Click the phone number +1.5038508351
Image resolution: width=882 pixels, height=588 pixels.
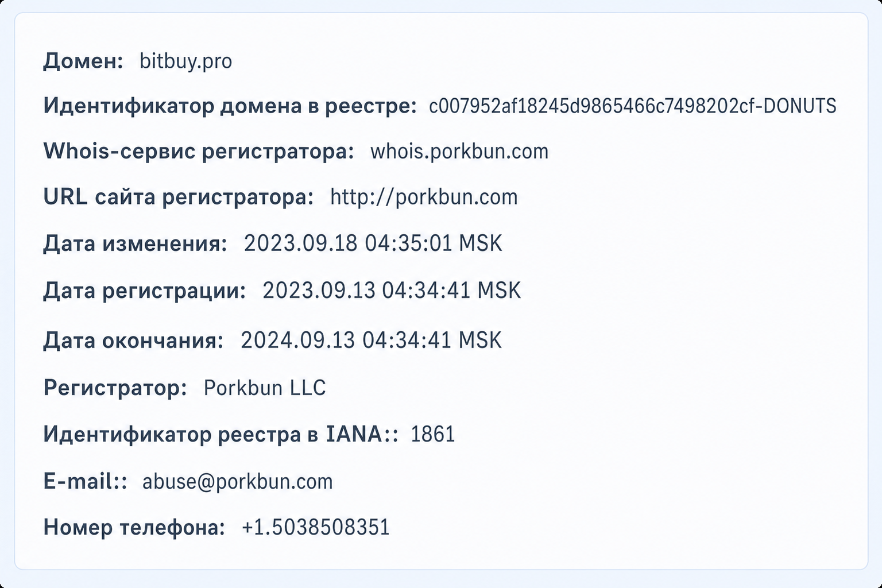click(x=316, y=527)
